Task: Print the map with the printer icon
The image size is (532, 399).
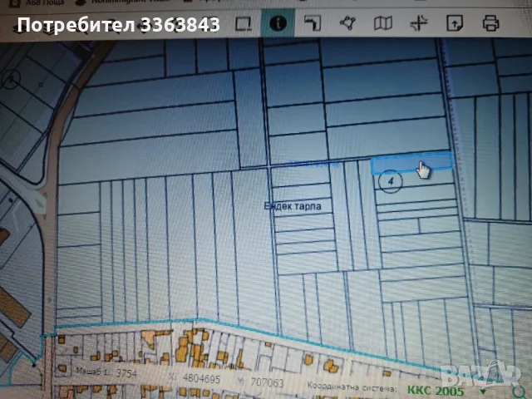Action: pyautogui.click(x=490, y=23)
